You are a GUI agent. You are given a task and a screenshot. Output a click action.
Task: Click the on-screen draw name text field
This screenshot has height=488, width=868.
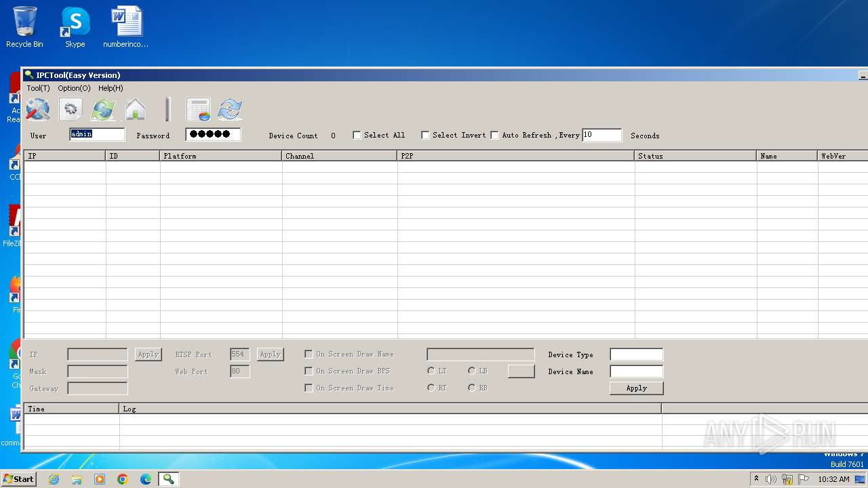[x=481, y=354]
